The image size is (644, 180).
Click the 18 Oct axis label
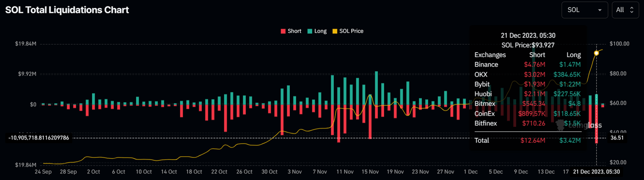point(193,172)
